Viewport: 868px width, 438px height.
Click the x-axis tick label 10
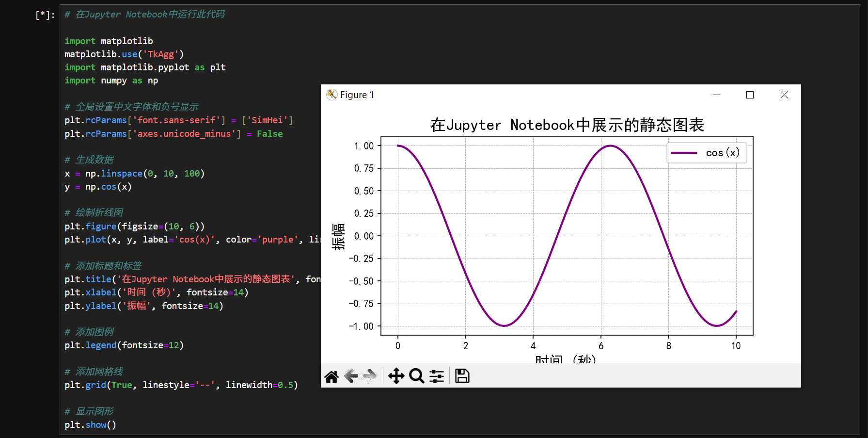[736, 346]
